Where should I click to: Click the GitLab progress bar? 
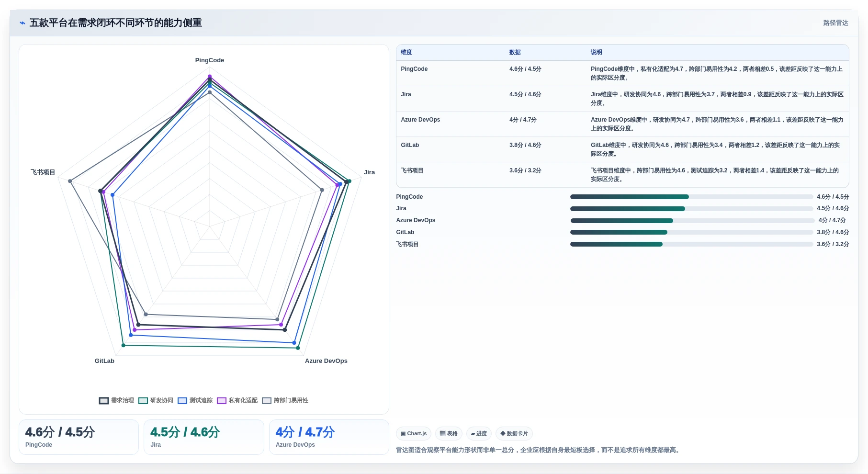point(691,232)
